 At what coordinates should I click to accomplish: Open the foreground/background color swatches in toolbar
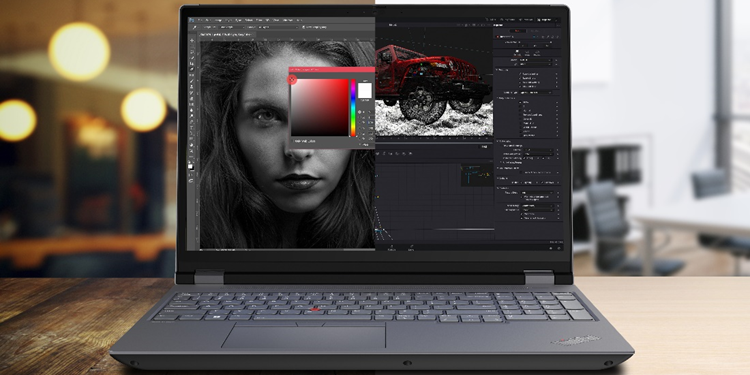coord(191,166)
